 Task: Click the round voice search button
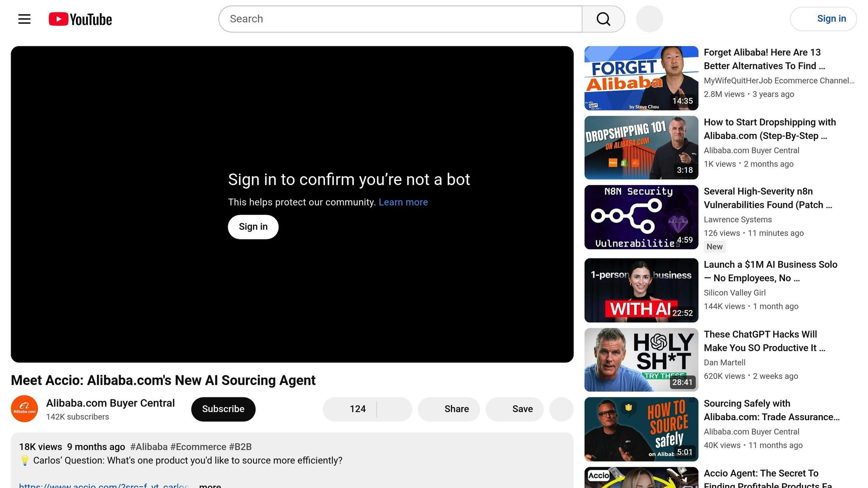coord(649,19)
